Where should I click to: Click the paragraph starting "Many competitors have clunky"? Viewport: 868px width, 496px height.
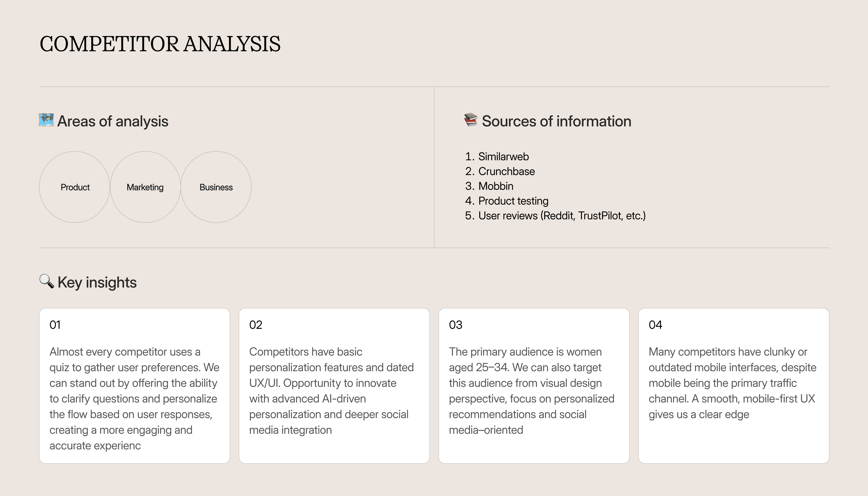tap(733, 383)
